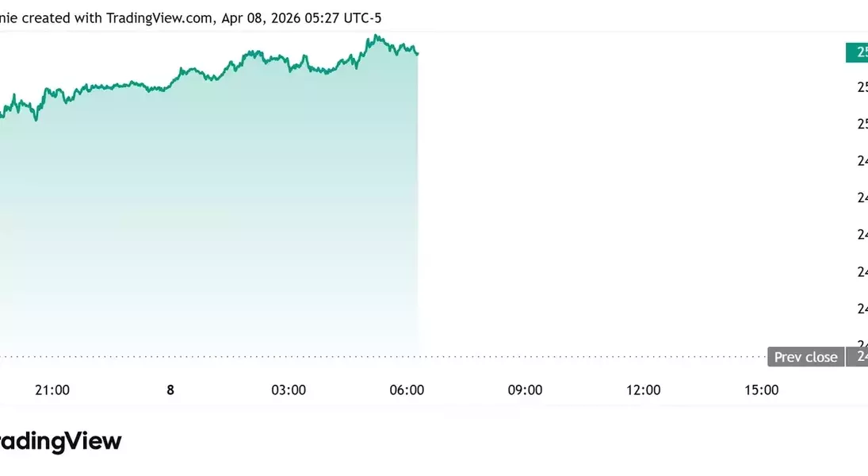This screenshot has height=476, width=868.
Task: Click the chart line's latest end point
Action: (x=418, y=53)
